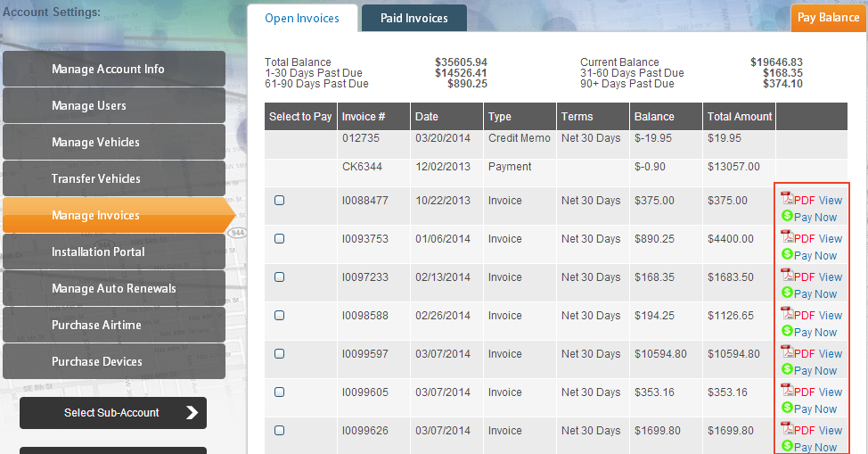Click Pay Now link for invoice I0099597
The width and height of the screenshot is (868, 454).
815,370
